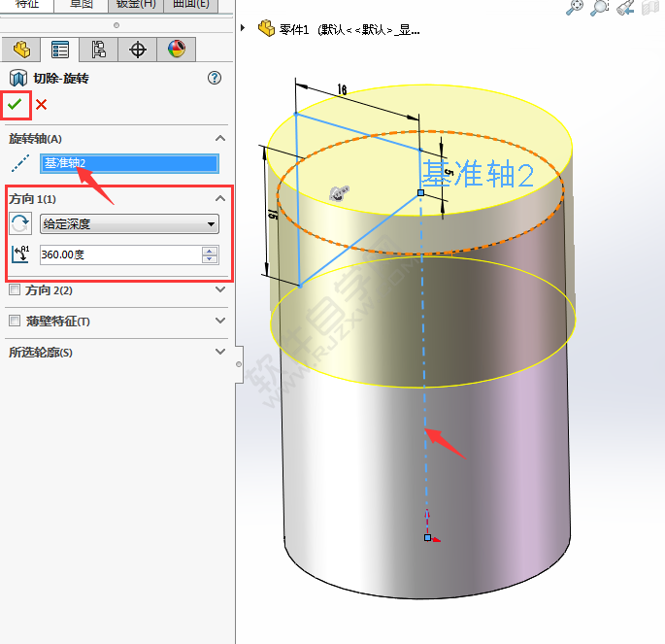
Task: Decrease angle with spinner down arrow
Action: point(210,258)
